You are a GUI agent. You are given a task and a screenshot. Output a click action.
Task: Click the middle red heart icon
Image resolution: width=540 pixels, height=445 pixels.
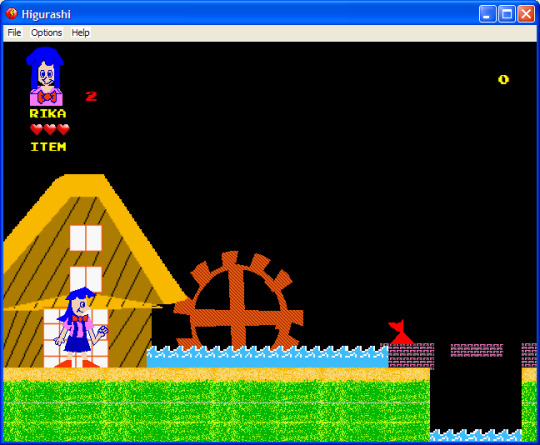pos(50,130)
